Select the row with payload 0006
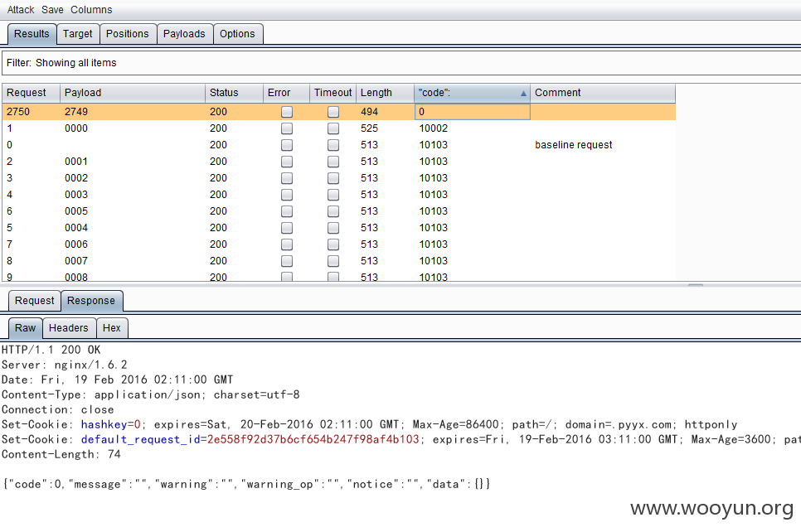 (338, 244)
